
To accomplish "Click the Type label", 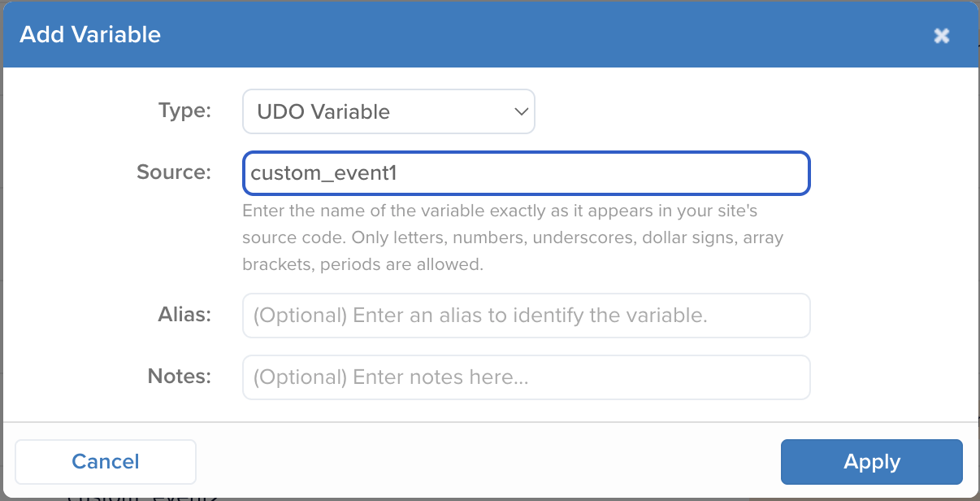I will tap(184, 111).
